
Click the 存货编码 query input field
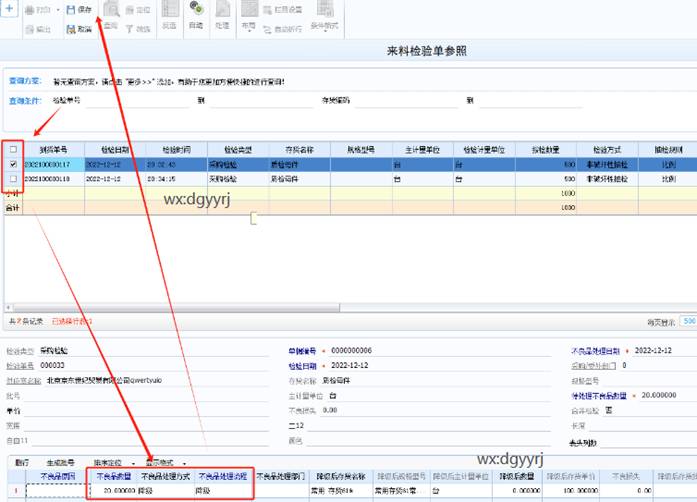[406, 101]
